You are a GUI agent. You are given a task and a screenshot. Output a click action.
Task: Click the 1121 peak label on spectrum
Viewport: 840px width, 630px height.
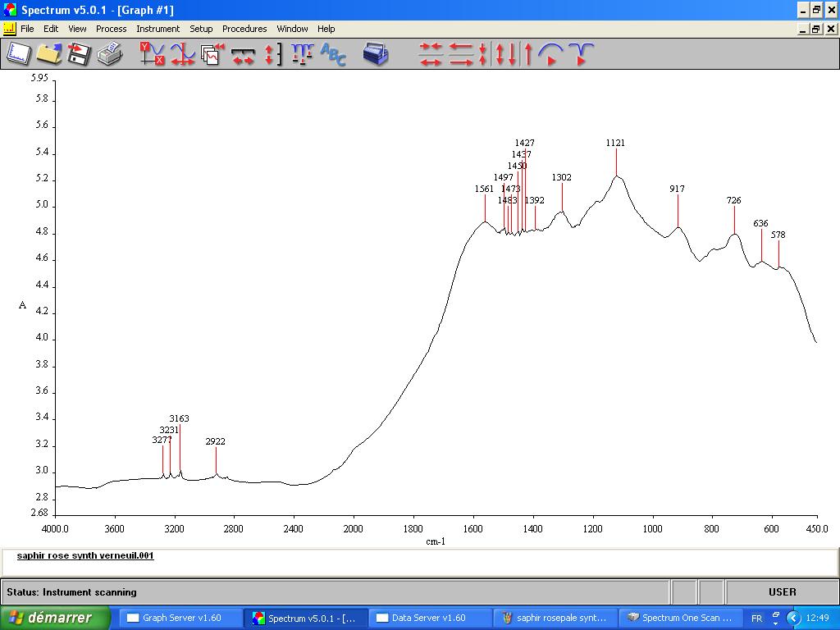pos(615,143)
